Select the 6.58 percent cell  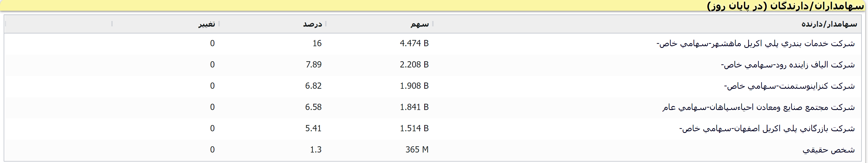313,107
